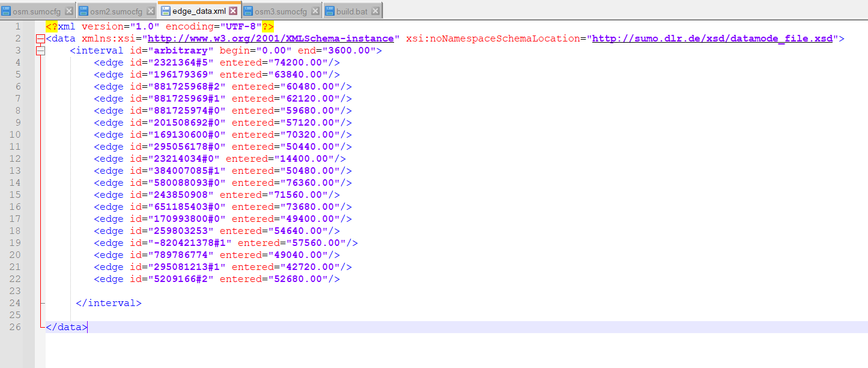Click the disk icon on edge_data.xml tab
This screenshot has width=868, height=368.
[x=166, y=11]
